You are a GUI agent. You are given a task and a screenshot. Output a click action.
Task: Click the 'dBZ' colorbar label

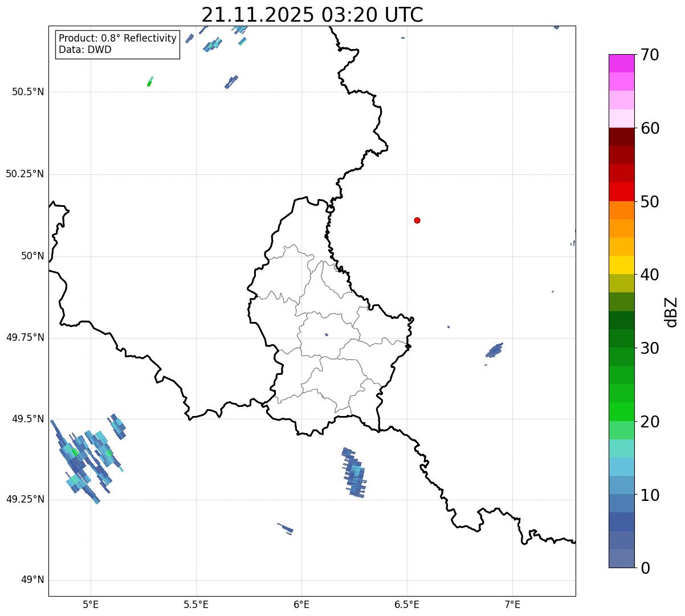tap(671, 312)
